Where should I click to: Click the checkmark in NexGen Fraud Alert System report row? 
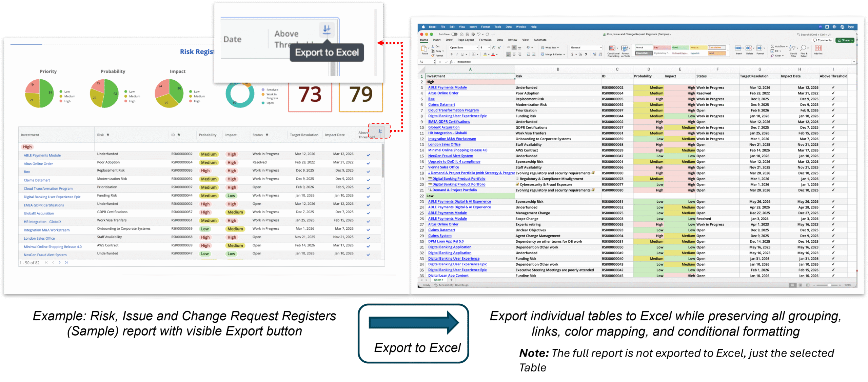tap(368, 255)
